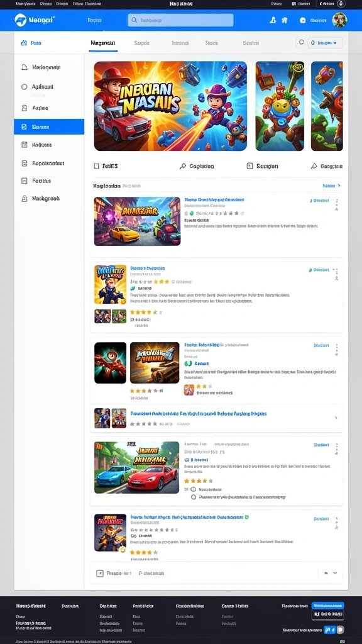
Task: Click the blue button in the footer
Action: click(x=327, y=606)
